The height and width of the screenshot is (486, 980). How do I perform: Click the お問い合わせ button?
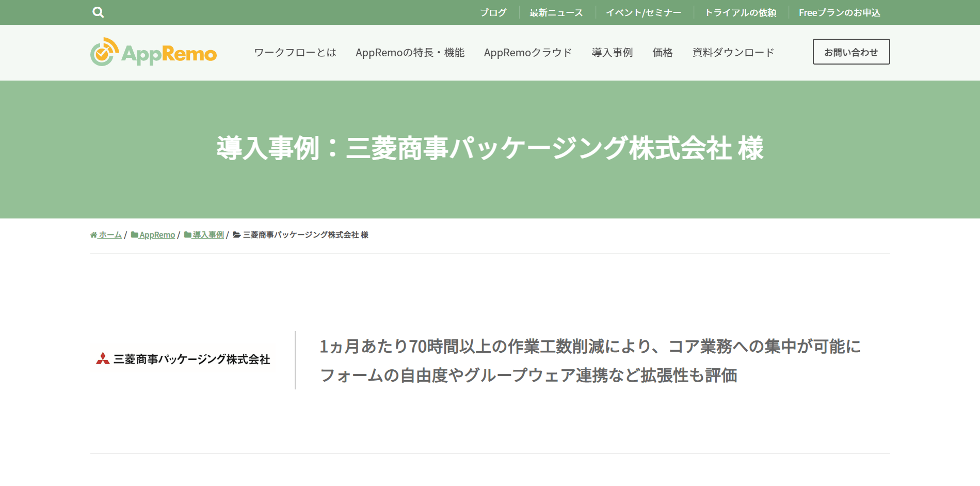click(852, 52)
